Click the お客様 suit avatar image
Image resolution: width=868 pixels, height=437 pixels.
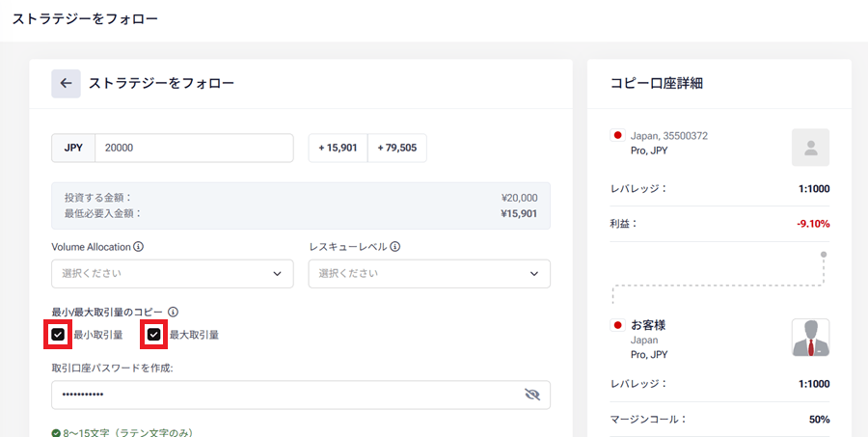[x=810, y=338]
